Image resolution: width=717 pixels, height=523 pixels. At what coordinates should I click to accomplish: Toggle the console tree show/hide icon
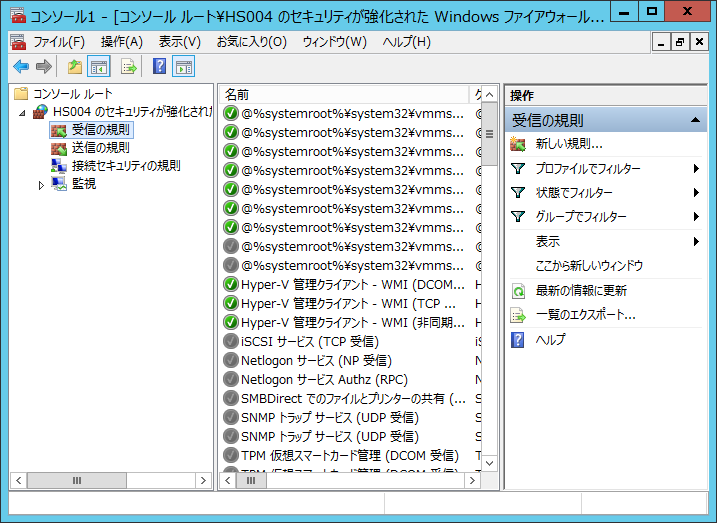(x=99, y=67)
